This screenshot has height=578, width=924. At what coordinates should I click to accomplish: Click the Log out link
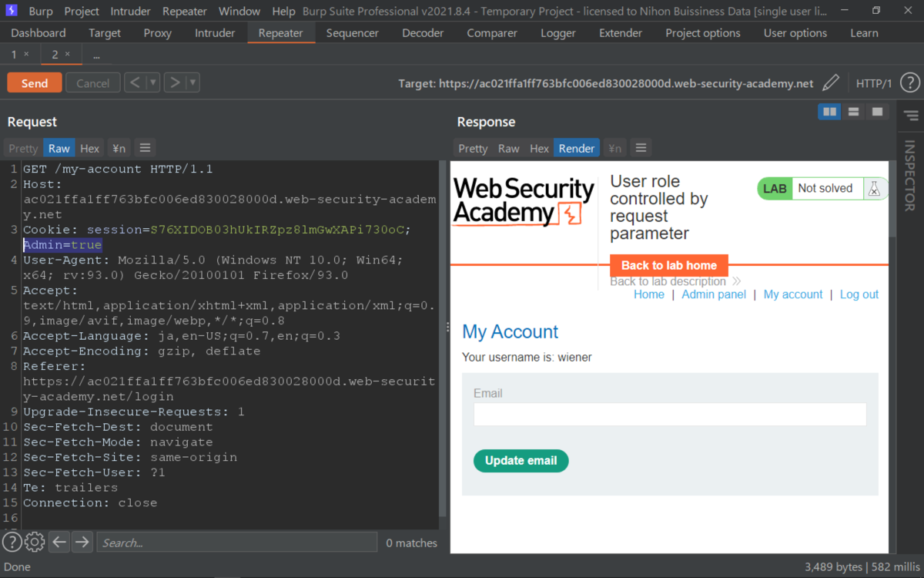[859, 294]
